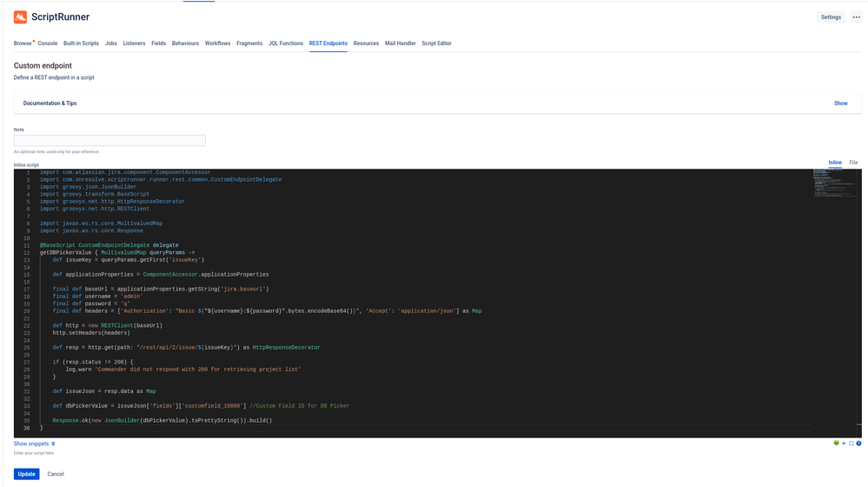Open the Console tab
Viewport: 868px width, 487px height.
(x=48, y=43)
